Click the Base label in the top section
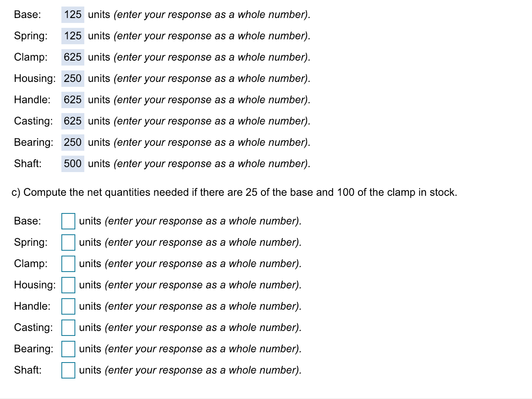Viewport: 532px width, 399px height. [27, 14]
